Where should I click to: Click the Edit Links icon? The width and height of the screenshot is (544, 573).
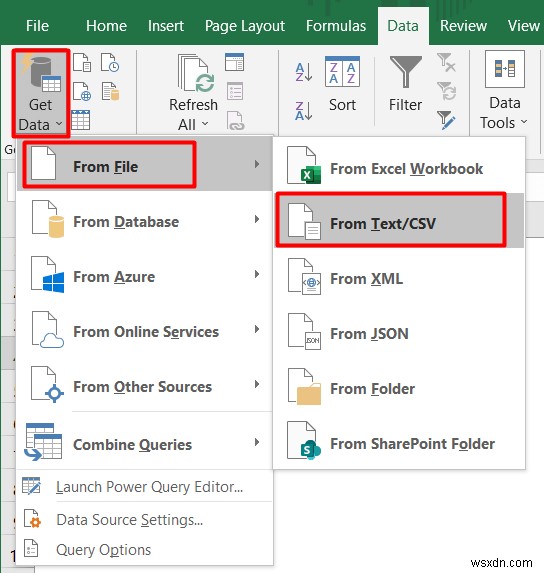[x=235, y=120]
